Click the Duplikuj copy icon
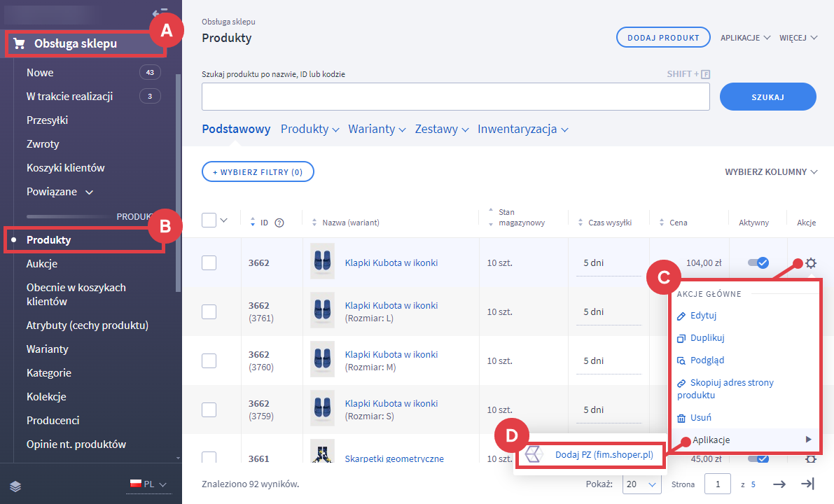The width and height of the screenshot is (834, 504). [x=681, y=338]
